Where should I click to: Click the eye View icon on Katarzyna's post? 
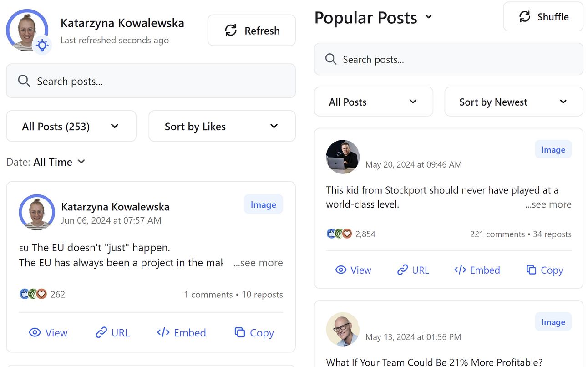35,333
